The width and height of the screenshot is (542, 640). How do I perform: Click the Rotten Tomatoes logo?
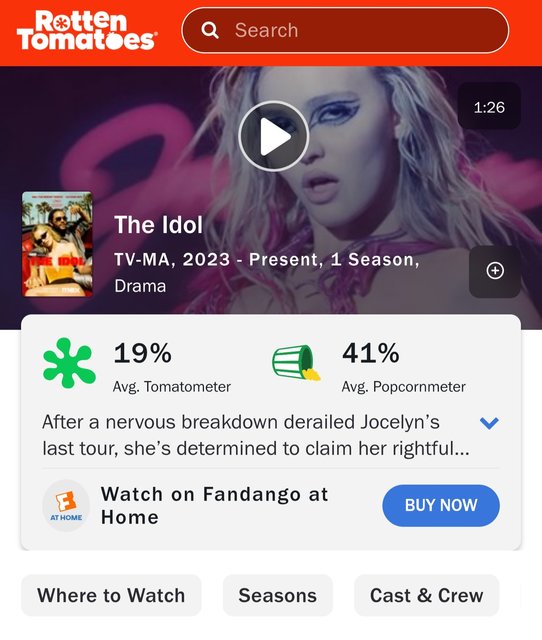pyautogui.click(x=86, y=30)
